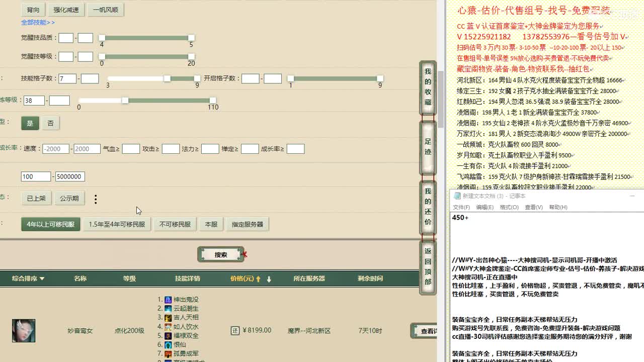Click 技能格子数 minimum field showing 7

(67, 78)
